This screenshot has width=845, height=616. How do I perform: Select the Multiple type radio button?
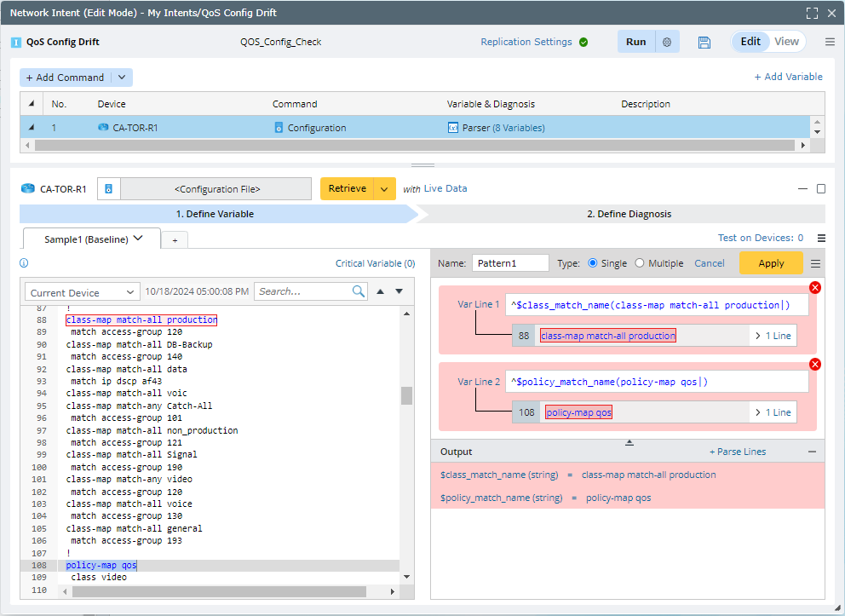pos(640,263)
